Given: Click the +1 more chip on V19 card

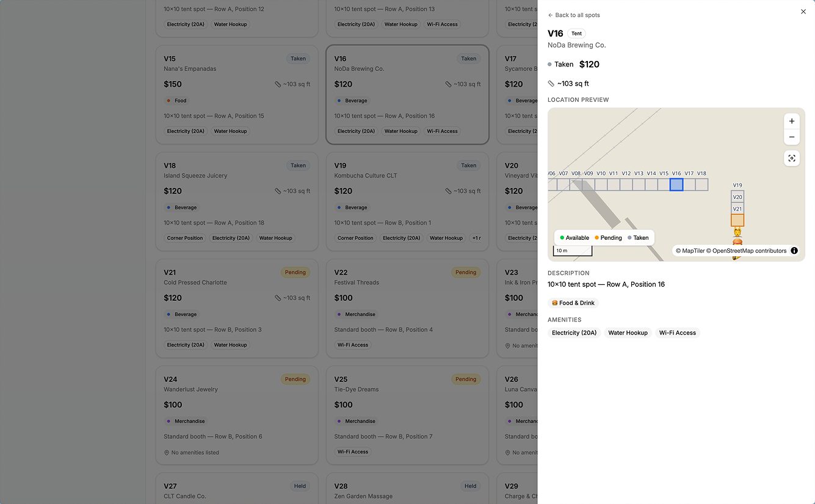Looking at the screenshot, I should (x=476, y=238).
